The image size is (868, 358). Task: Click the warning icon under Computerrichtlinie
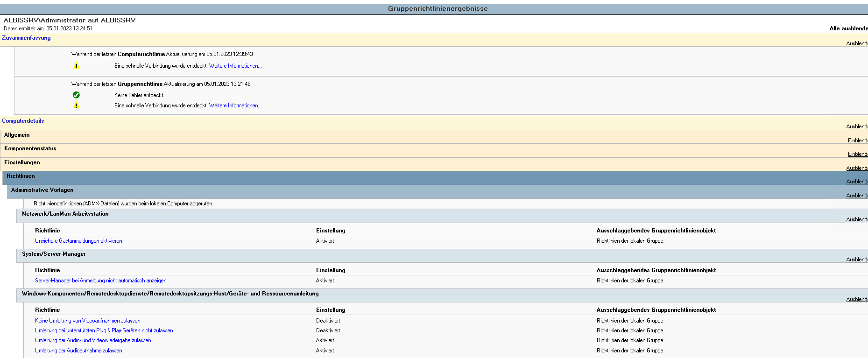76,66
